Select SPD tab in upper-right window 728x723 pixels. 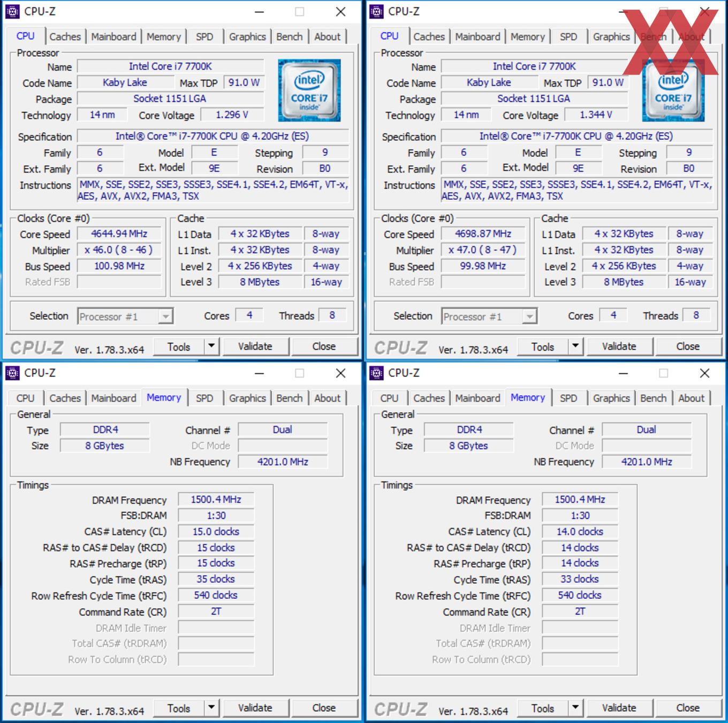click(568, 37)
